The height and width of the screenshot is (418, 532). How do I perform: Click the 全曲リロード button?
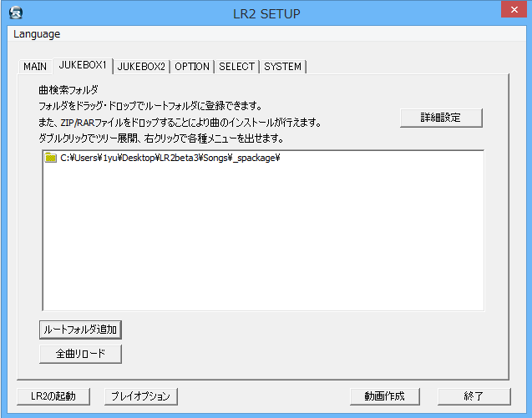80,354
